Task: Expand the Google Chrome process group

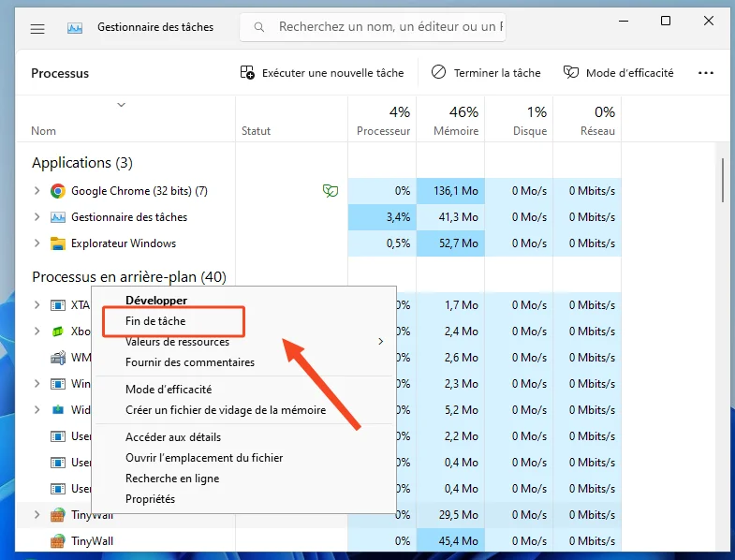Action: 37,191
